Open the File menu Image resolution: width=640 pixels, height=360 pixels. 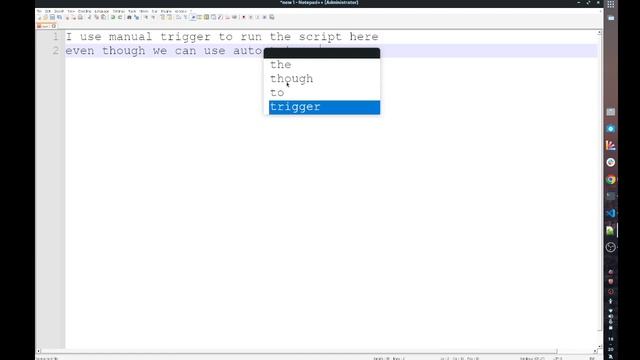pyautogui.click(x=39, y=11)
